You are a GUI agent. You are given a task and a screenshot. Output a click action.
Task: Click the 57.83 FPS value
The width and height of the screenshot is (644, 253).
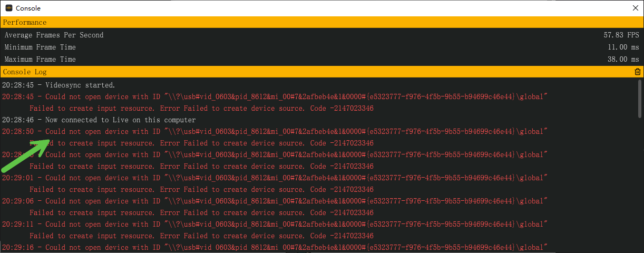[621, 35]
